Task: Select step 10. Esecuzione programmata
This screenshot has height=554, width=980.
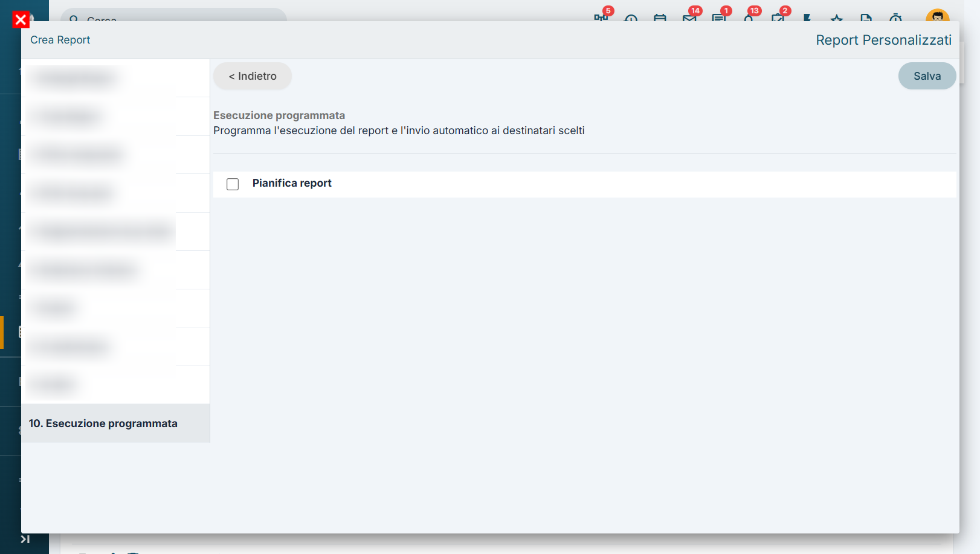Action: [x=115, y=424]
